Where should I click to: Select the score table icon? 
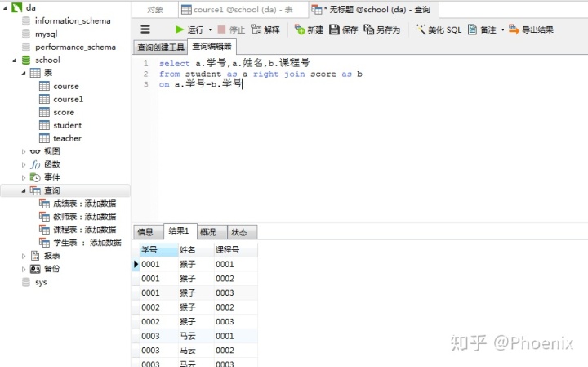coord(44,112)
